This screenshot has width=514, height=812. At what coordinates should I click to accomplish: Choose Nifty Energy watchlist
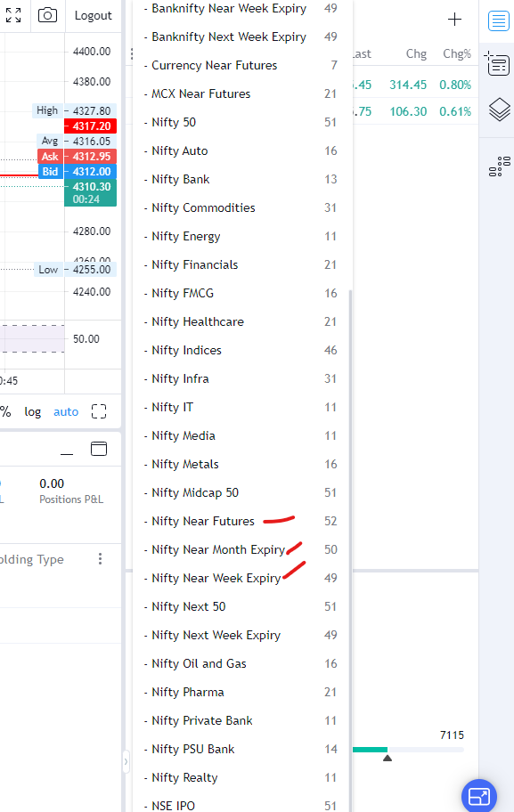click(241, 236)
